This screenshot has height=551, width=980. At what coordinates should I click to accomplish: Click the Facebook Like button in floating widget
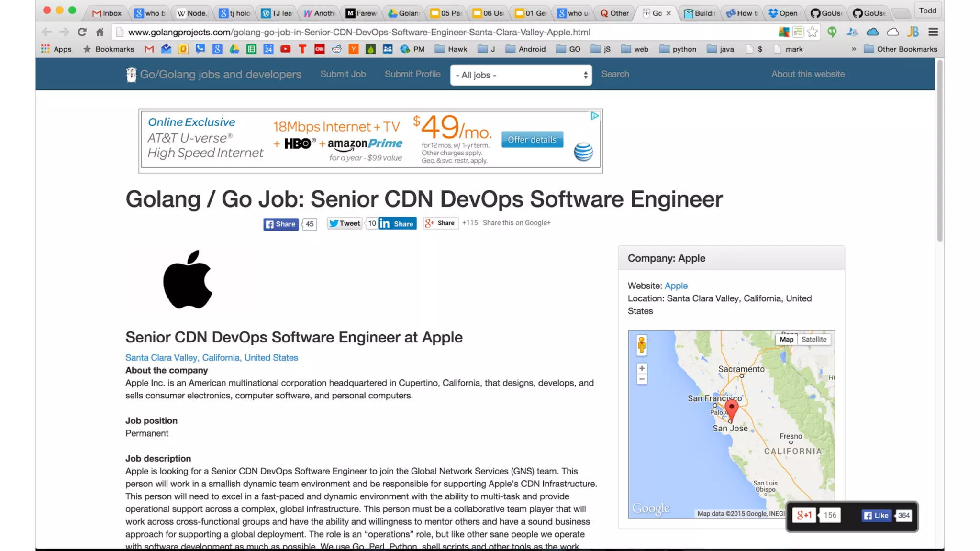click(877, 515)
